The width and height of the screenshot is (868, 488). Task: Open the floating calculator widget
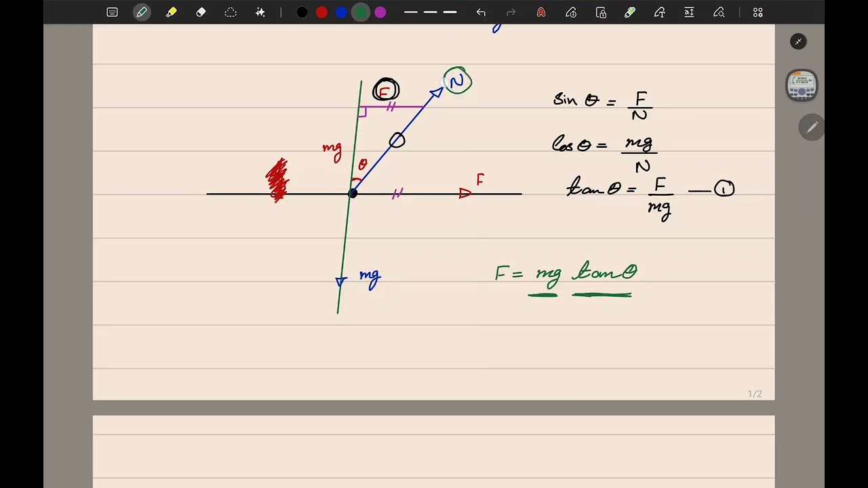802,85
